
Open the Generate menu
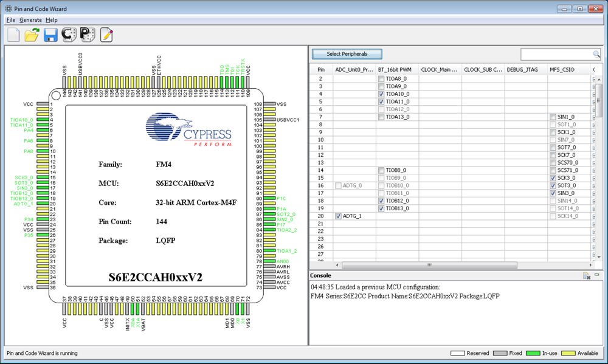point(30,20)
